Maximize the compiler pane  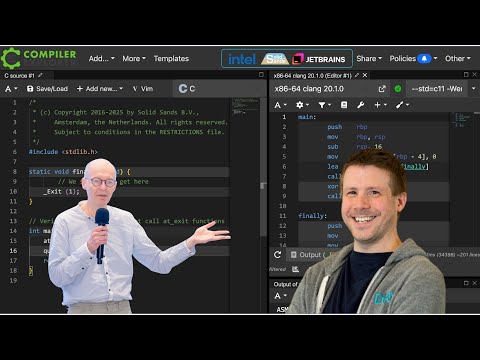coord(466,75)
